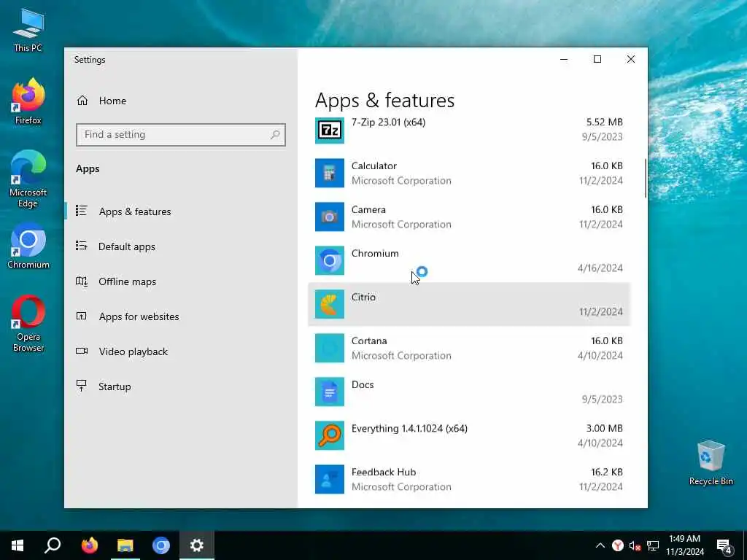Screen dimensions: 747x560
Task: Open Offline maps section
Action: [x=127, y=281]
